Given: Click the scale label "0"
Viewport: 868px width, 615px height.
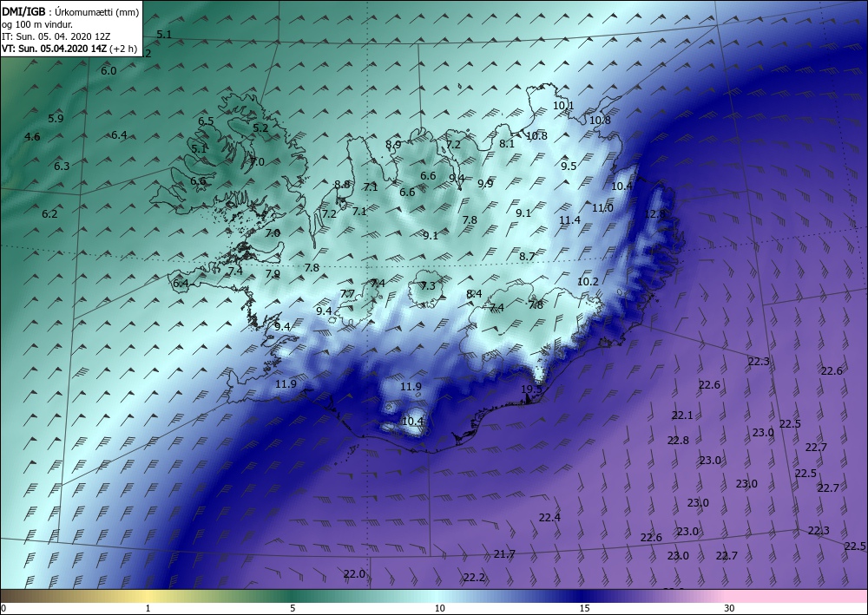Looking at the screenshot, I should pos(3,608).
